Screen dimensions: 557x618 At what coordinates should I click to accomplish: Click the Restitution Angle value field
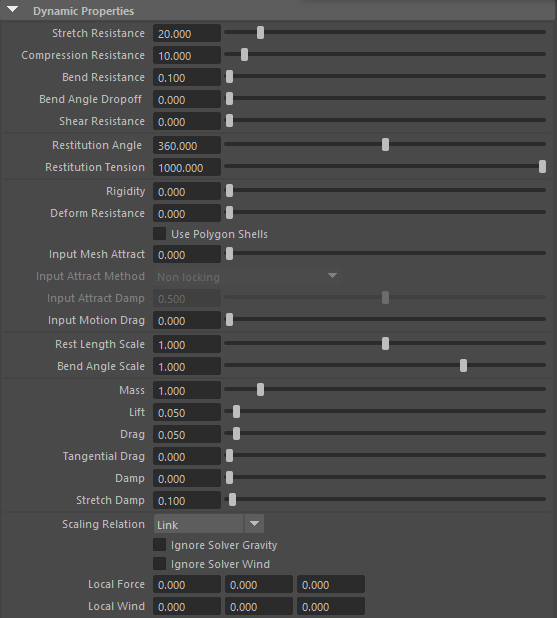tap(187, 146)
